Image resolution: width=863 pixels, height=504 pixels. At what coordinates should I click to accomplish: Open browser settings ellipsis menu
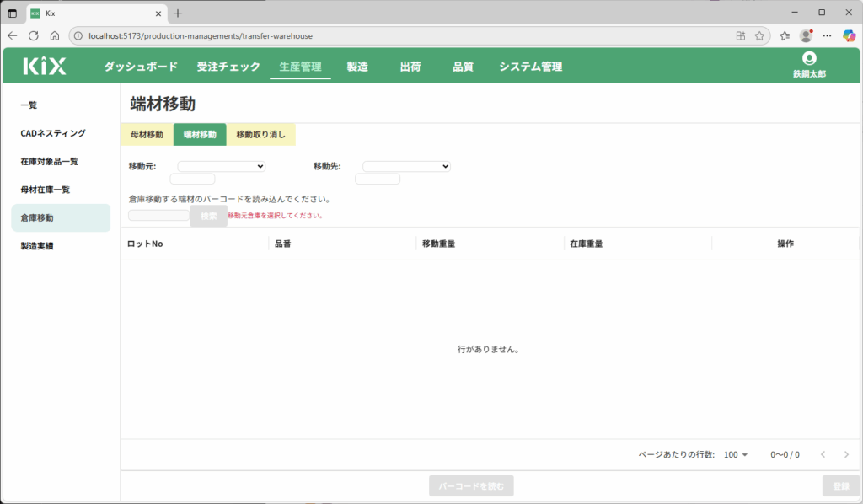[827, 36]
